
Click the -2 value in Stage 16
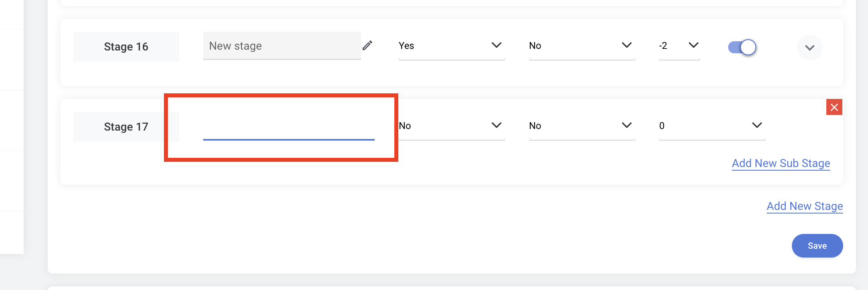pyautogui.click(x=663, y=46)
